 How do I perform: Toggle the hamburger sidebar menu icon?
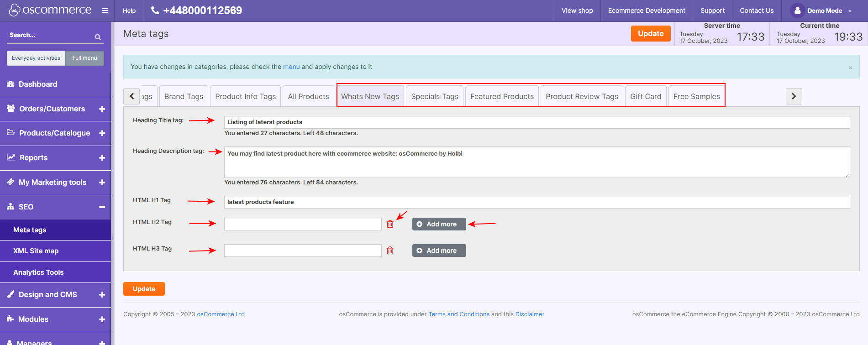coord(105,10)
